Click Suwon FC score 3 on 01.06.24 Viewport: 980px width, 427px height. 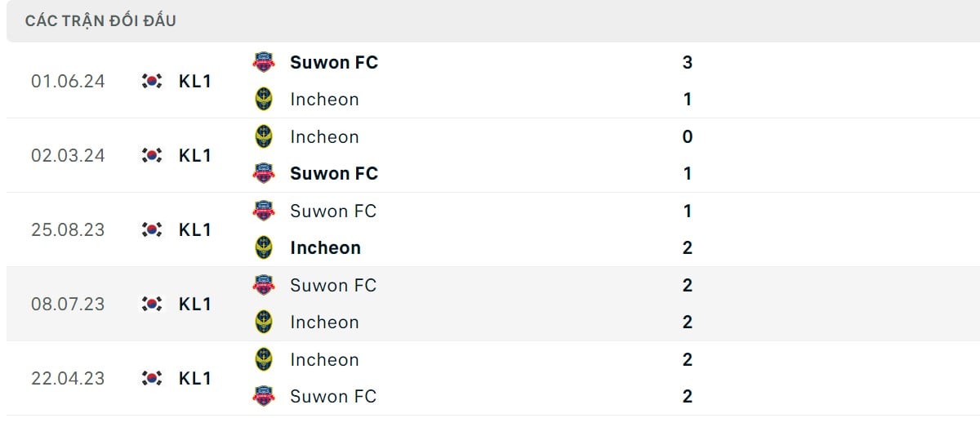coord(687,62)
